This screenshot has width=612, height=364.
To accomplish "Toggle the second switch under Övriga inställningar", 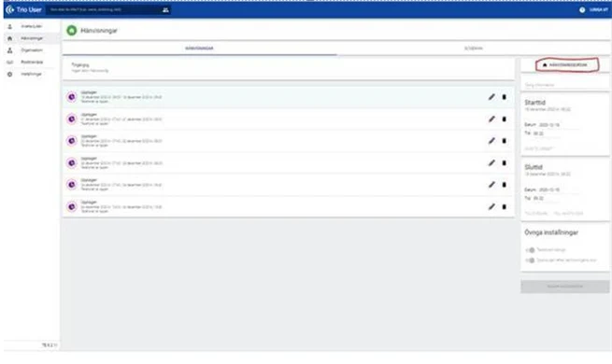I will point(530,260).
